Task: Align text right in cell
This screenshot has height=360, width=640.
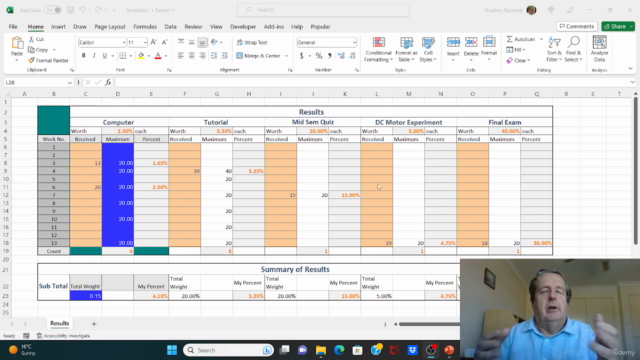Action: (202, 56)
